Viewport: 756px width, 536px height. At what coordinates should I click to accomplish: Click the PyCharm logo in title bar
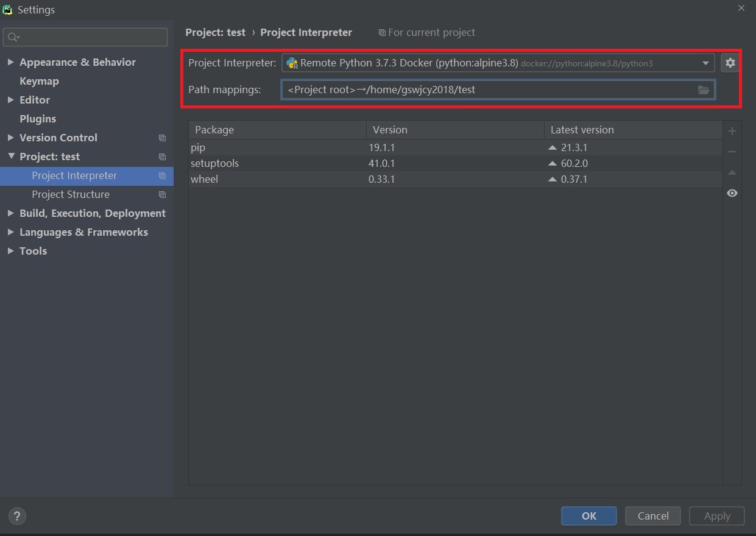click(x=7, y=9)
